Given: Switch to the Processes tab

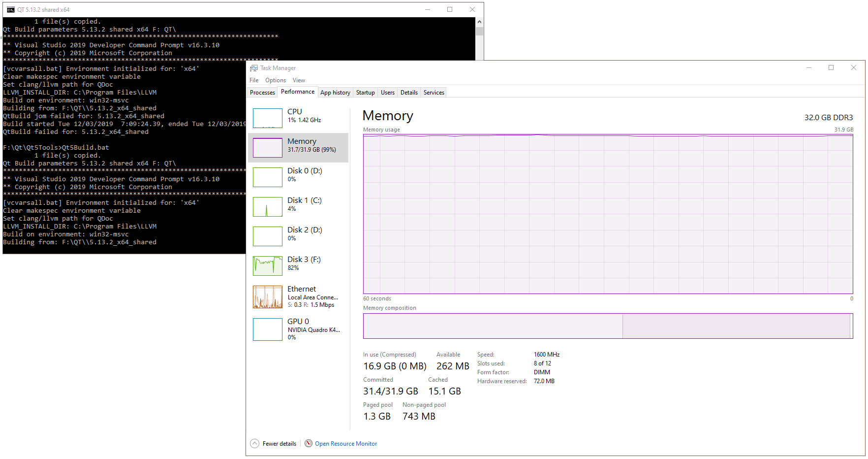Looking at the screenshot, I should pyautogui.click(x=262, y=93).
